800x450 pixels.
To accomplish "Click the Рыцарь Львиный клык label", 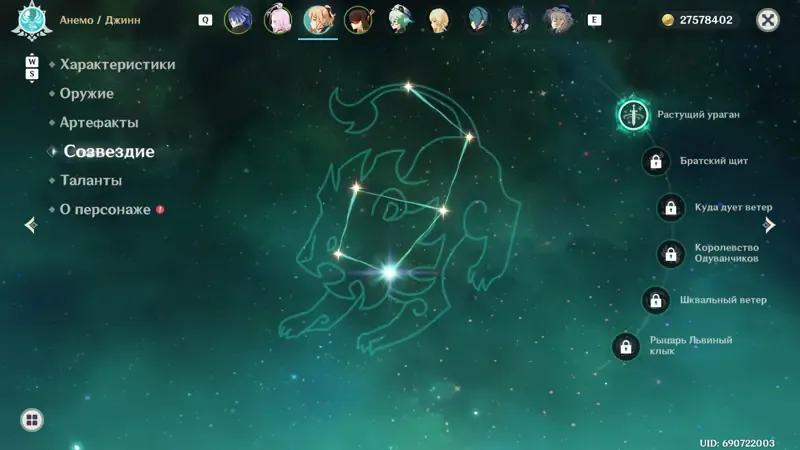I will point(691,345).
